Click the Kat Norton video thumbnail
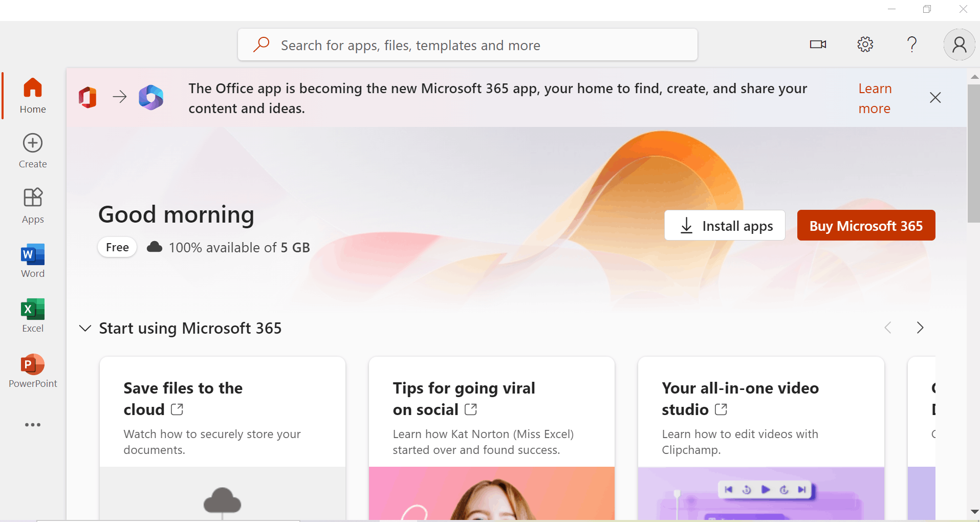Screen dimensions: 980x522 (x=491, y=493)
